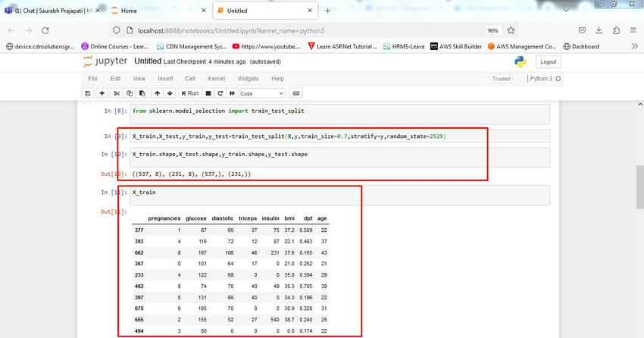Move selected cell down arrow
Viewport: 644px width, 338px height.
[170, 93]
